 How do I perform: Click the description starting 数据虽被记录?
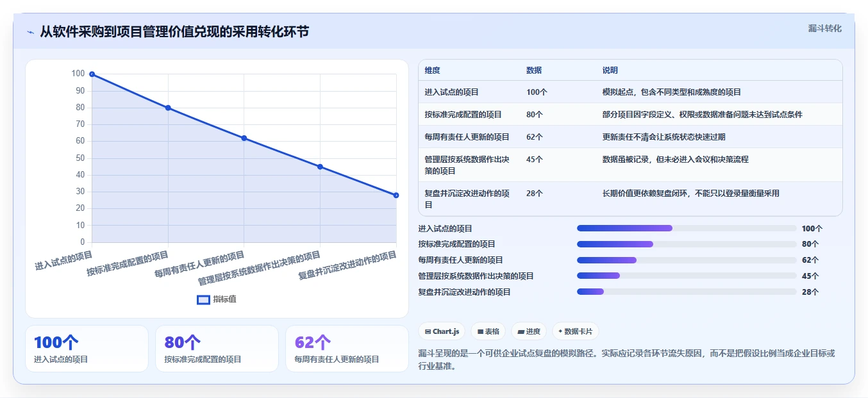tap(675, 160)
